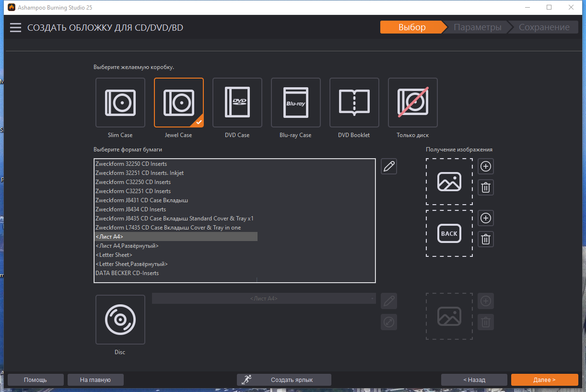The height and width of the screenshot is (392, 586).
Task: Select the Только диск option
Action: pyautogui.click(x=412, y=103)
